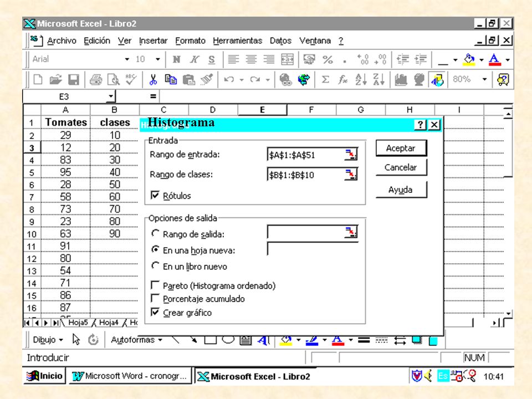Click the Open file icon
This screenshot has width=532, height=399.
coord(55,80)
